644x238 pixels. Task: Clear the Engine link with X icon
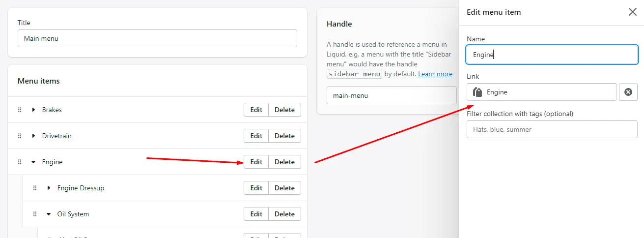coord(628,92)
